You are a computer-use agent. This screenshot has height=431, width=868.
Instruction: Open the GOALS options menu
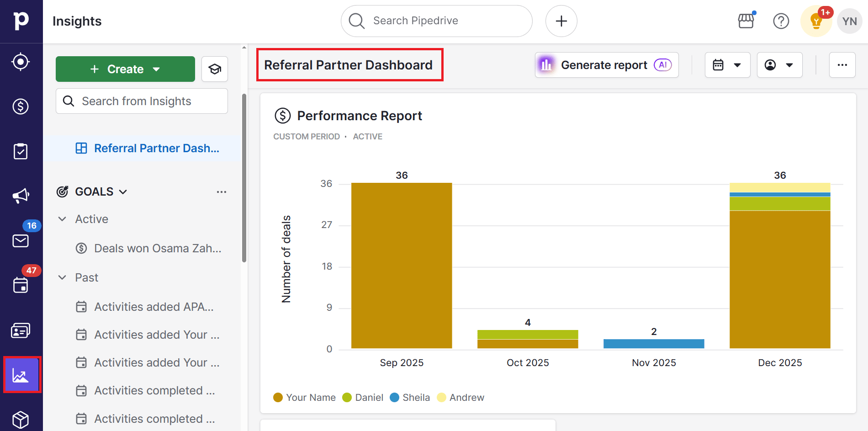click(x=222, y=192)
